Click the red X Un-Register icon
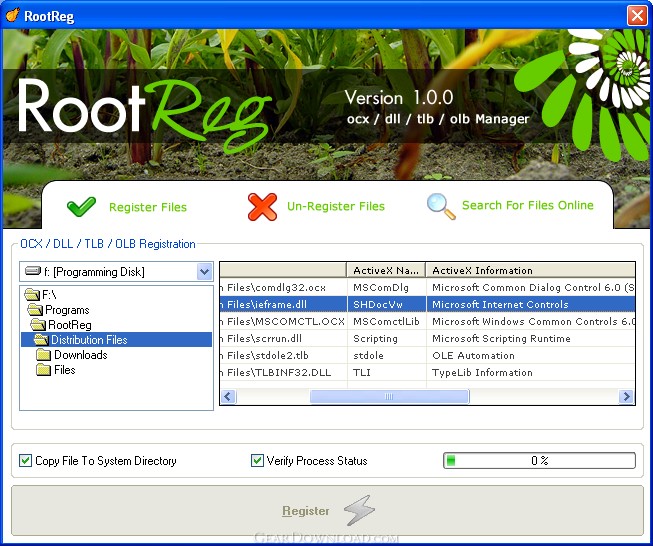653x546 pixels. [x=262, y=207]
